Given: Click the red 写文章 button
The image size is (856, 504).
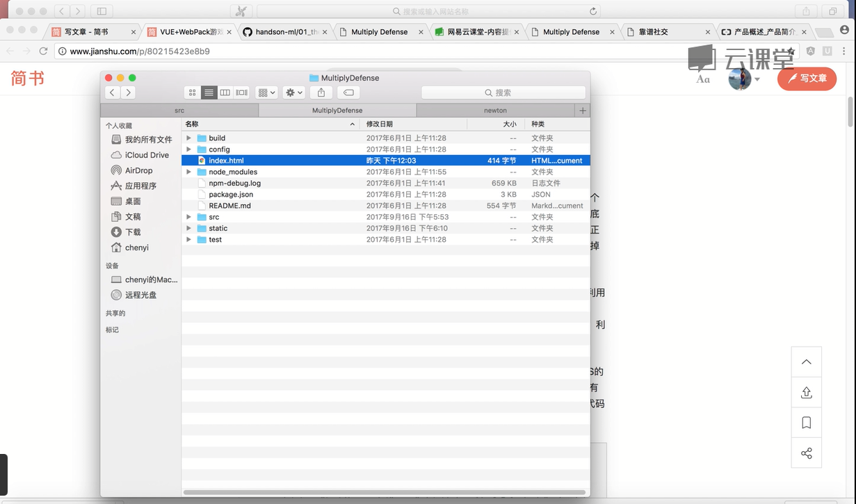Looking at the screenshot, I should click(807, 78).
